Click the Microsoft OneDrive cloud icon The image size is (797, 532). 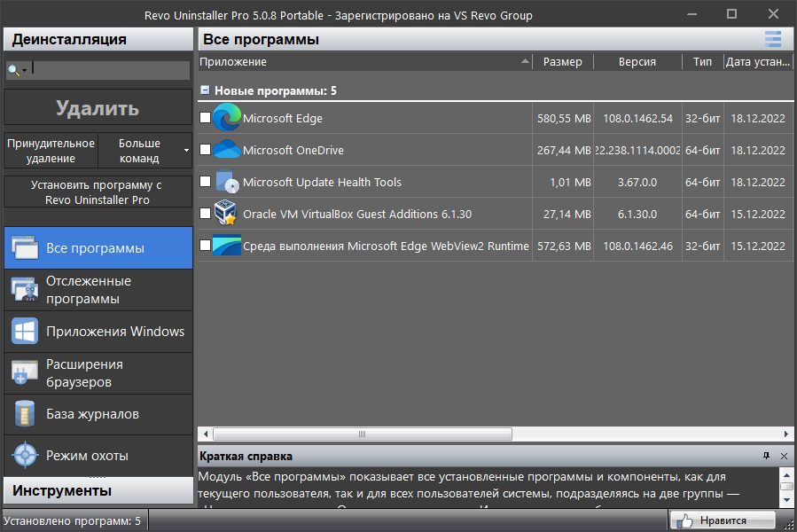pyautogui.click(x=227, y=150)
